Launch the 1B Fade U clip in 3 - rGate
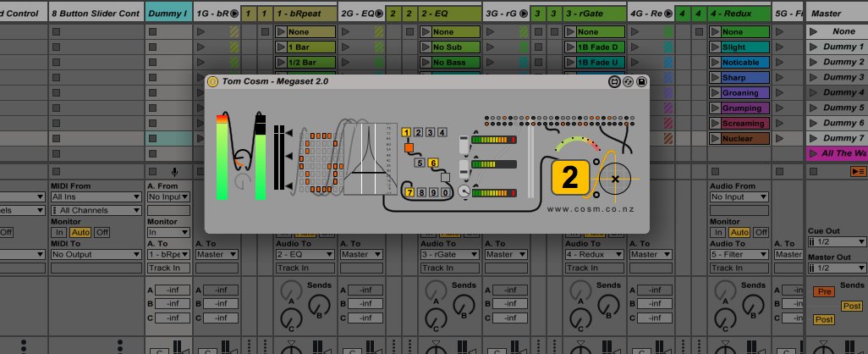The height and width of the screenshot is (354, 868). click(x=569, y=63)
